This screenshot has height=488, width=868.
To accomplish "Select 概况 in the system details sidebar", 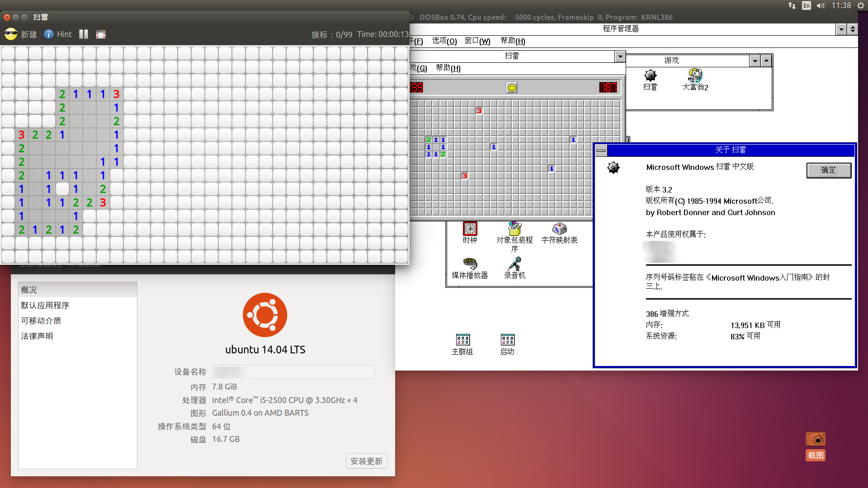I will coord(78,290).
